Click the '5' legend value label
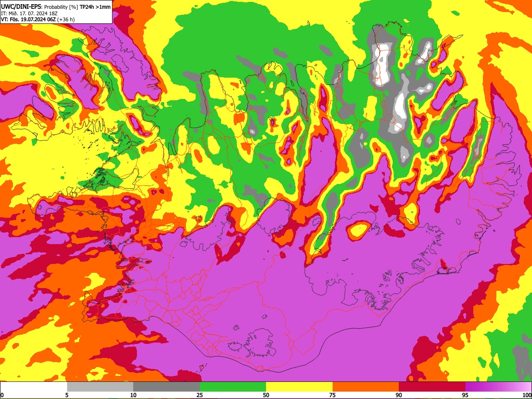This screenshot has height=399, width=532. pyautogui.click(x=67, y=395)
